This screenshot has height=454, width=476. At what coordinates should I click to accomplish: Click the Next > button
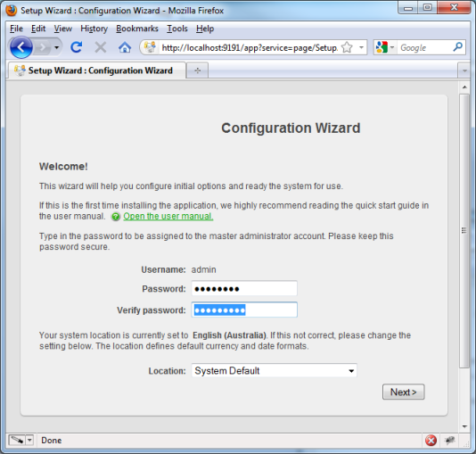[x=404, y=392]
